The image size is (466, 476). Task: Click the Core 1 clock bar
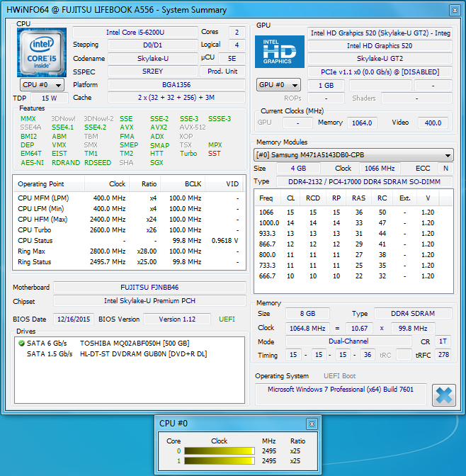(x=220, y=461)
